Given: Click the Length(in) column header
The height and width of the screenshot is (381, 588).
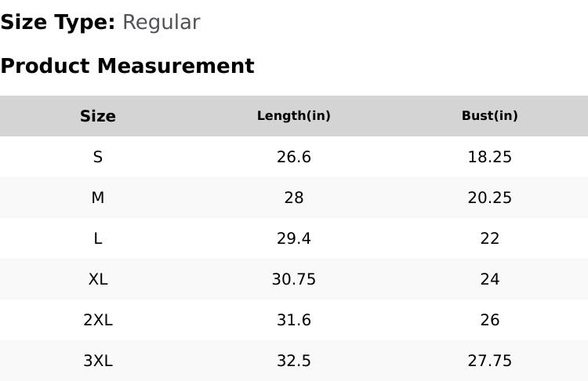Looking at the screenshot, I should click(294, 116).
